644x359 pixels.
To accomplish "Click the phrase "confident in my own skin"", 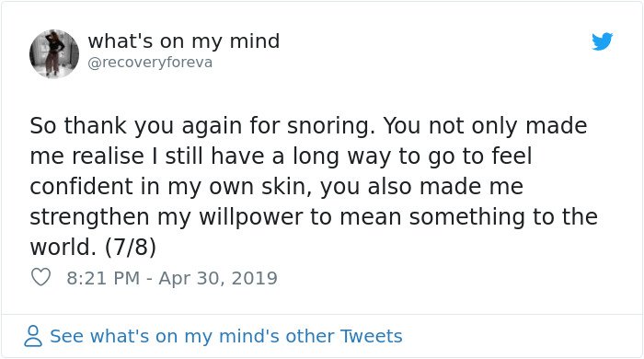I will 167,187.
